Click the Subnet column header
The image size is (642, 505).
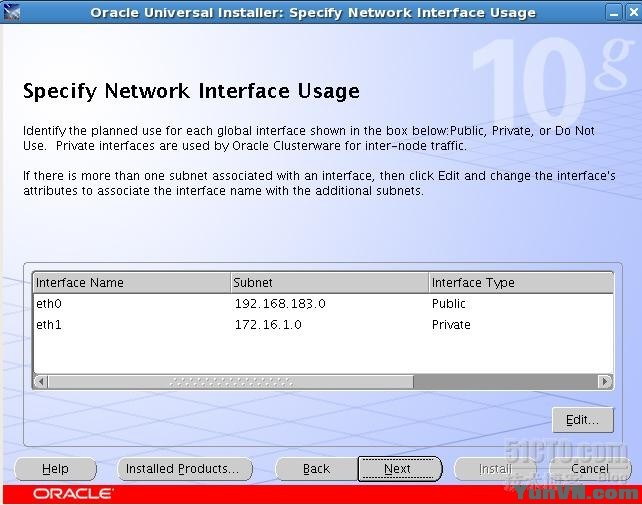[x=330, y=283]
